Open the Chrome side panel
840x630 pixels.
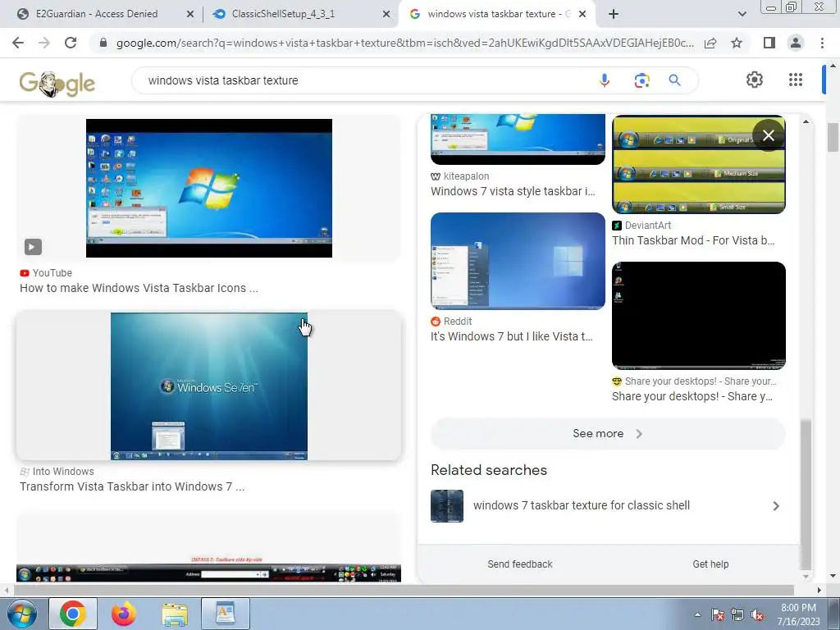point(769,43)
